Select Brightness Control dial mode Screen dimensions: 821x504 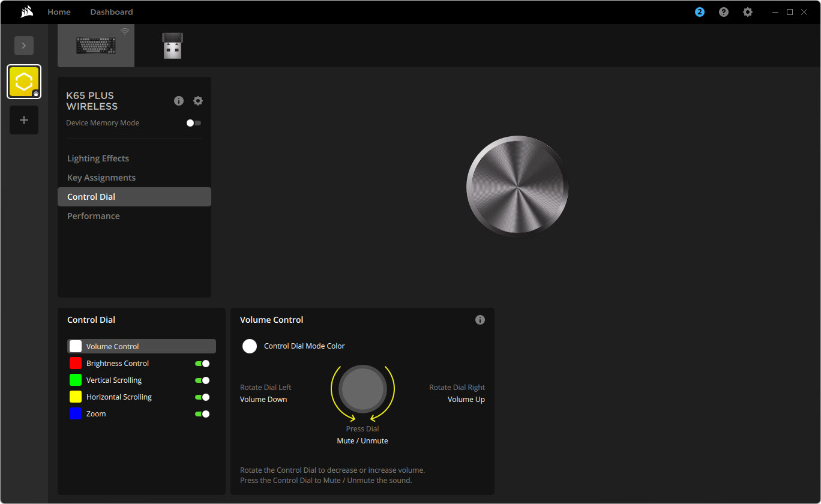pos(118,364)
